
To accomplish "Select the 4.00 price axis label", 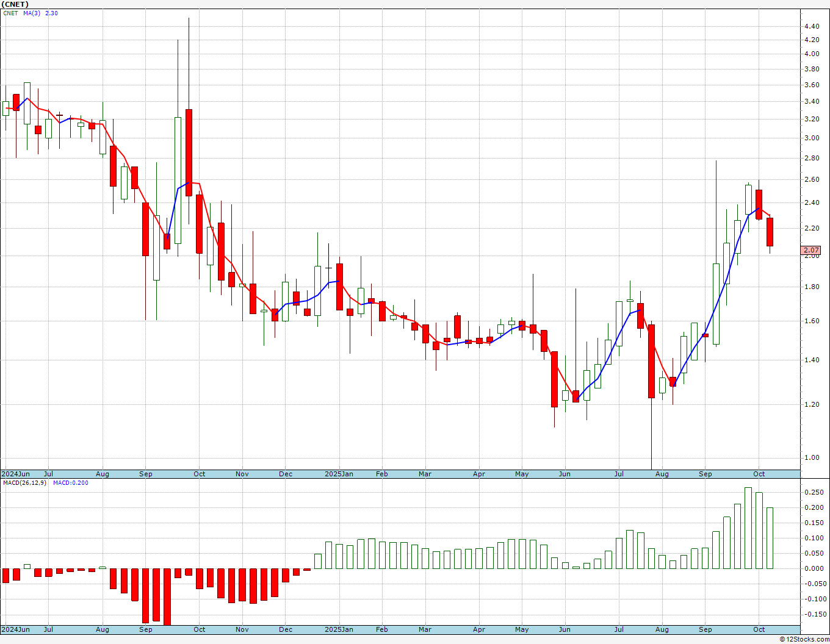I will pos(812,54).
